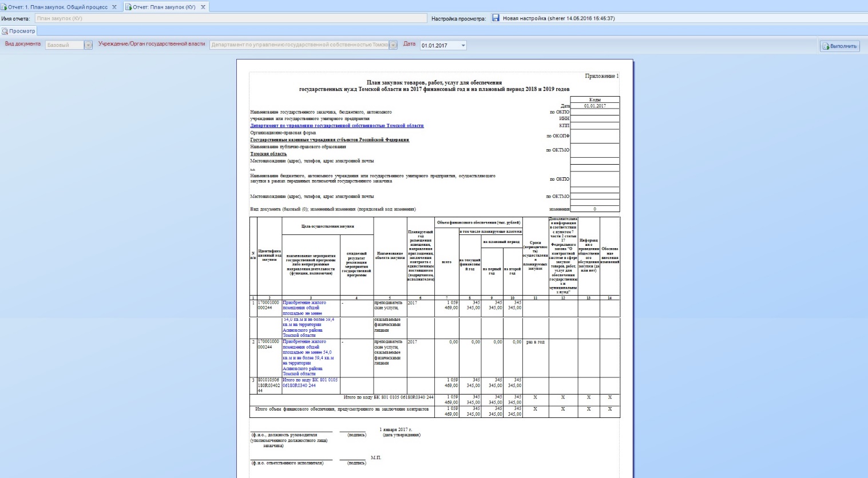
Task: Click the Приобретение жилого помещения link in row 2
Action: click(x=308, y=357)
